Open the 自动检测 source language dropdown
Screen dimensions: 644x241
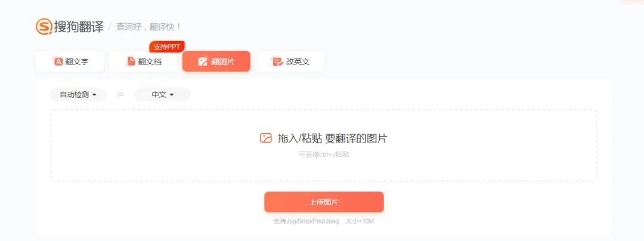78,94
